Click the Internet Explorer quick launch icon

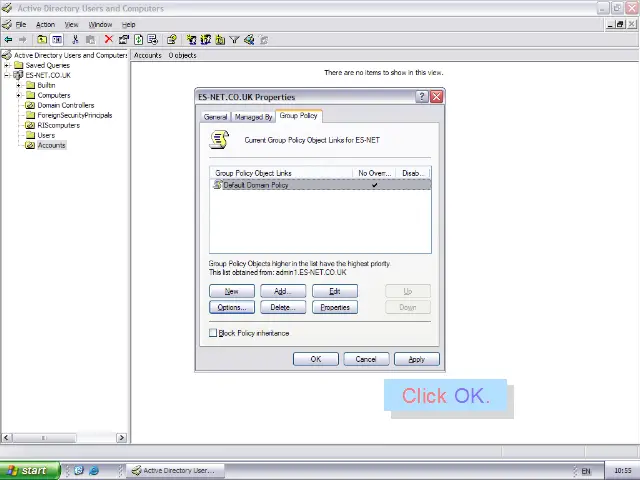(x=93, y=471)
